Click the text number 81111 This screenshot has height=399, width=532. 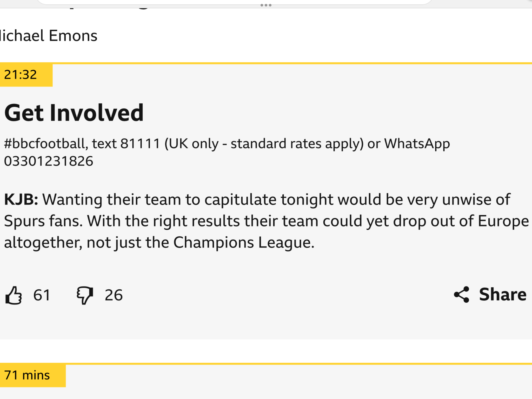pos(140,143)
